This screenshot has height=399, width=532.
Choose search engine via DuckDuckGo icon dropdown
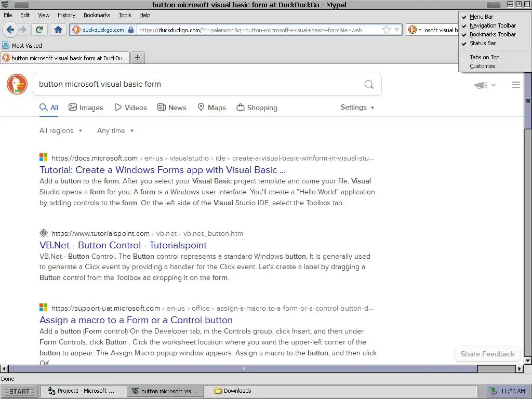pos(415,30)
